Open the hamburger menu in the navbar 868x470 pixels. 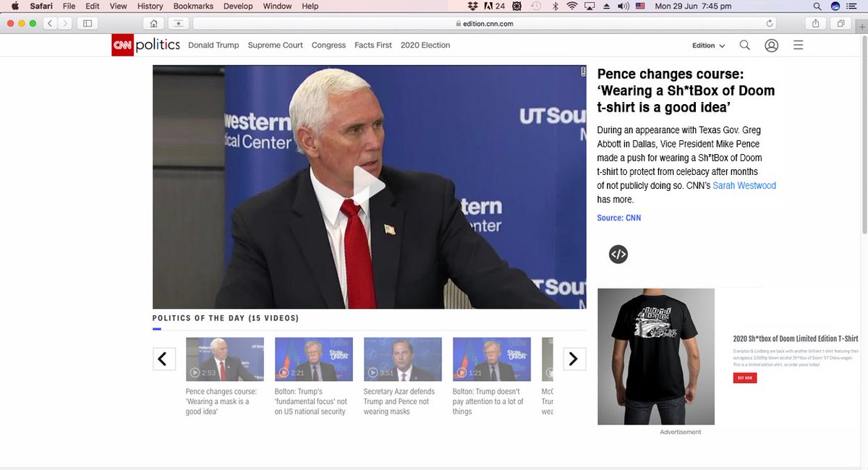(798, 44)
